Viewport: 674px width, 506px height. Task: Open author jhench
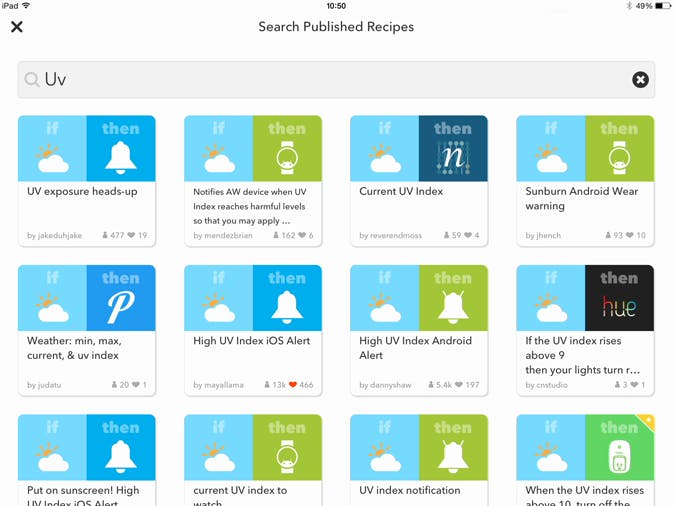coord(543,235)
